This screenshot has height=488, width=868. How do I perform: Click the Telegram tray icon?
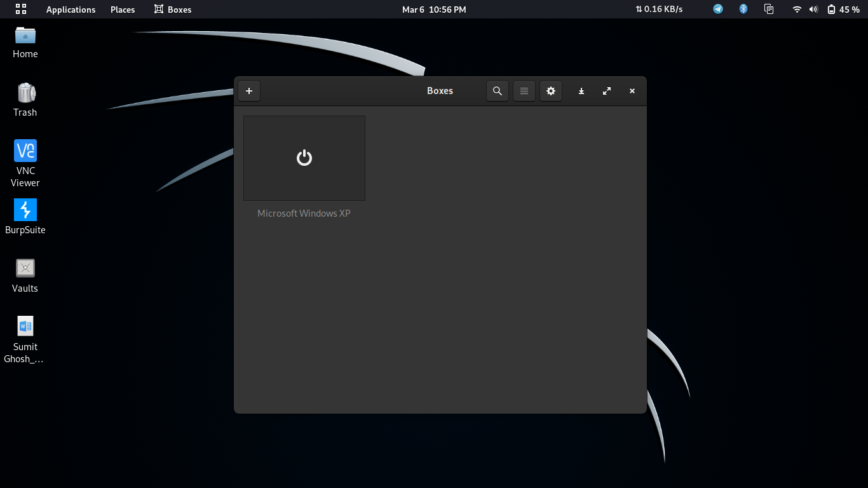pyautogui.click(x=717, y=9)
